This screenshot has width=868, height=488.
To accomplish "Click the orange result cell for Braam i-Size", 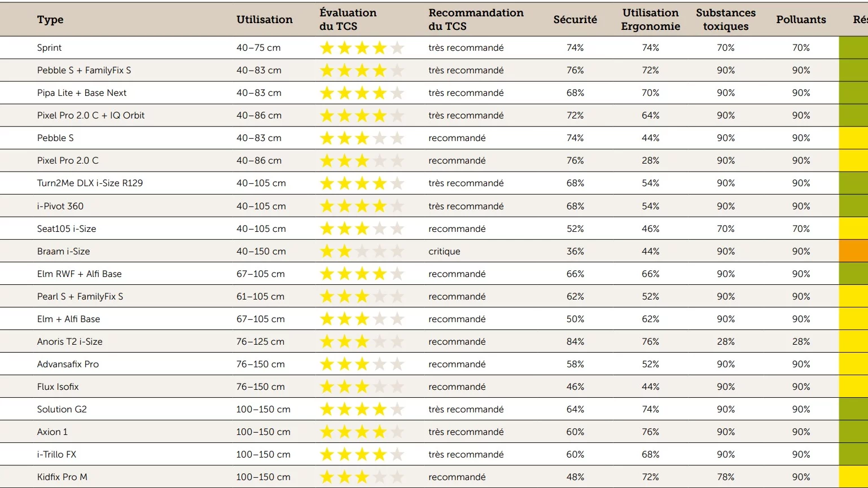I will 853,251.
